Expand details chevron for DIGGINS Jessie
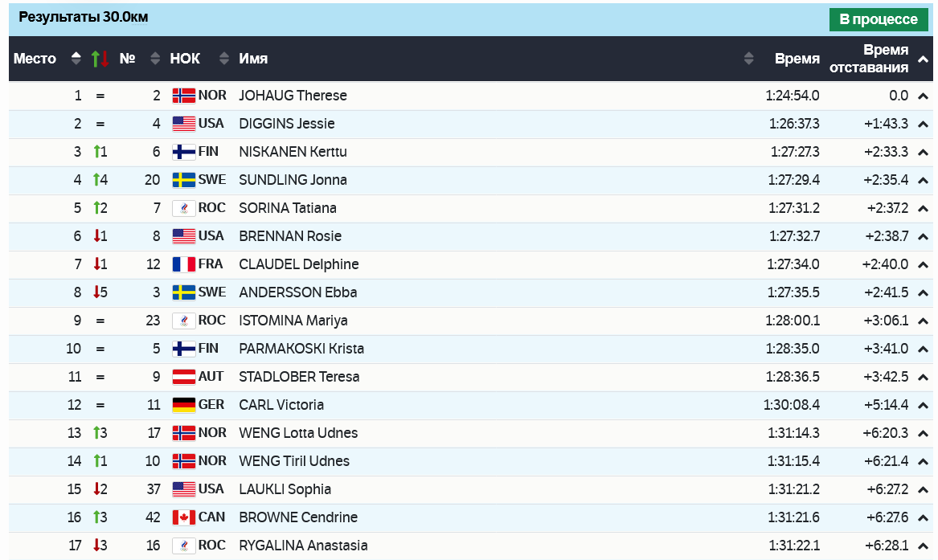 point(923,125)
